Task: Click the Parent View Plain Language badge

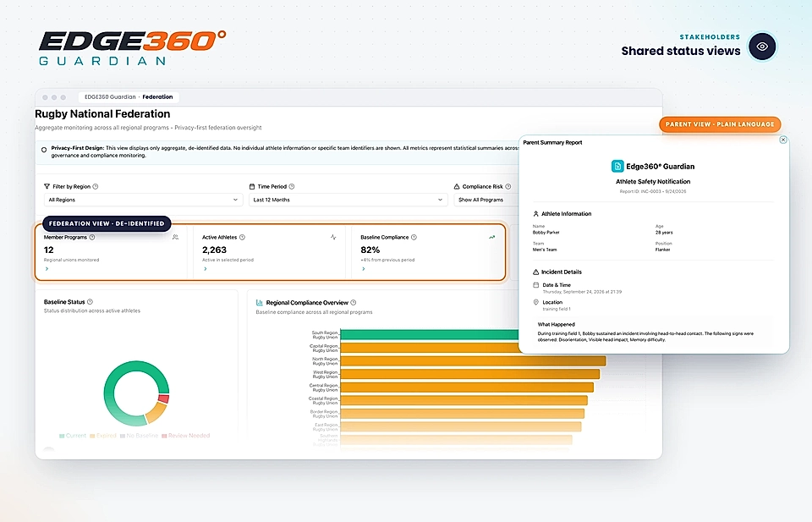Action: tap(720, 124)
